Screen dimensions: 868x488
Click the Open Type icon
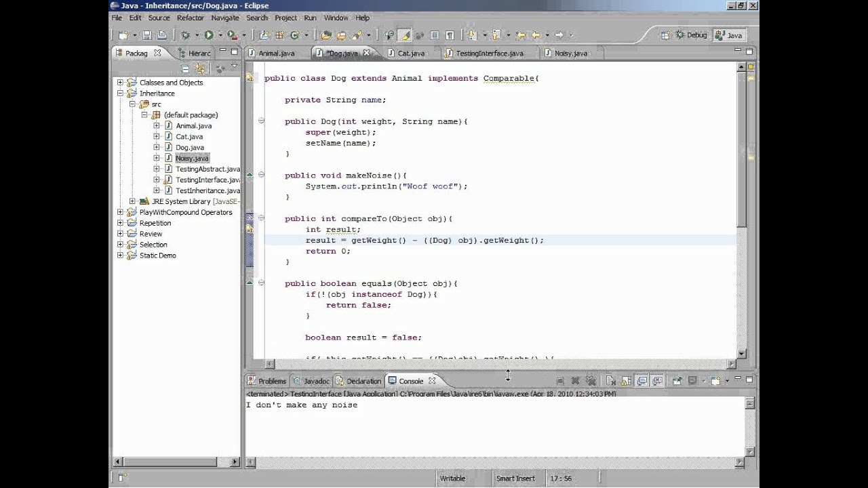(325, 35)
